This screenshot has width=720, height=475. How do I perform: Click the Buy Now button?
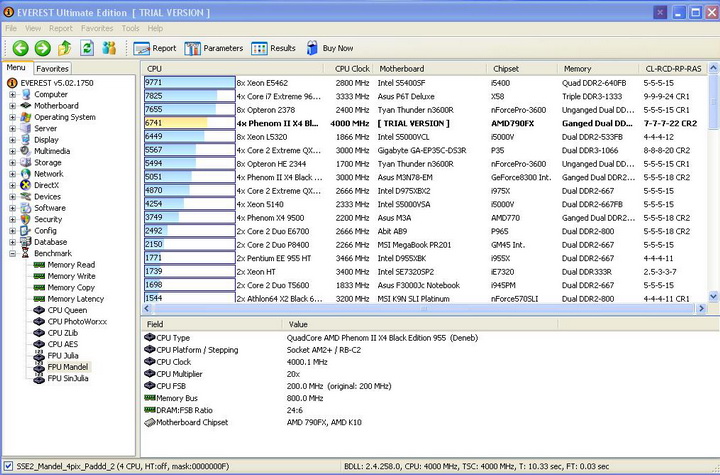(330, 48)
